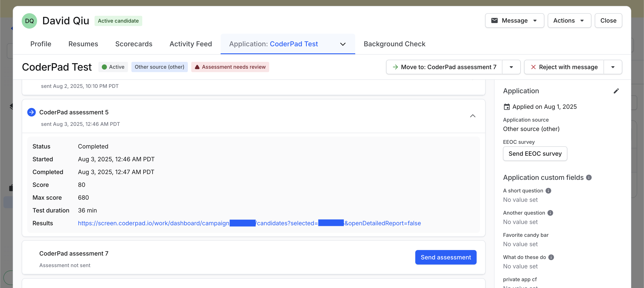Viewport: 644px width, 288px height.
Task: Click the info icon next to 'What do these do'
Action: pos(551,257)
